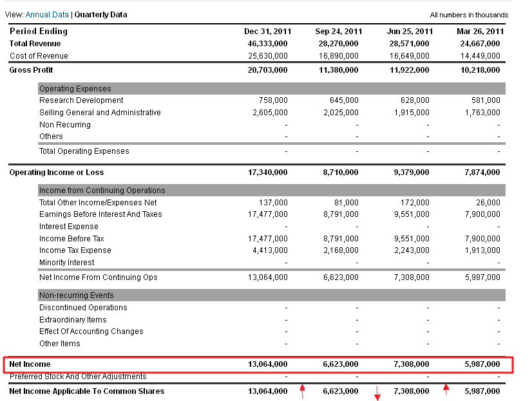Select the Net Income row label
This screenshot has height=401, width=532.
pyautogui.click(x=30, y=364)
